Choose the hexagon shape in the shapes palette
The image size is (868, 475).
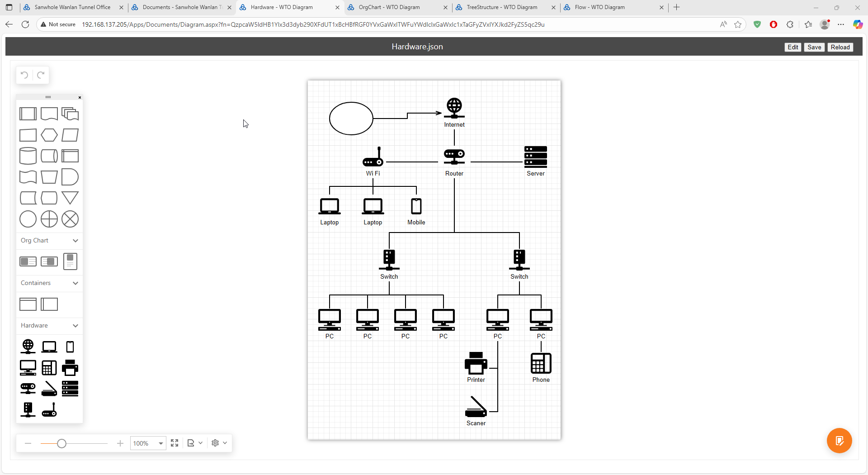(49, 135)
